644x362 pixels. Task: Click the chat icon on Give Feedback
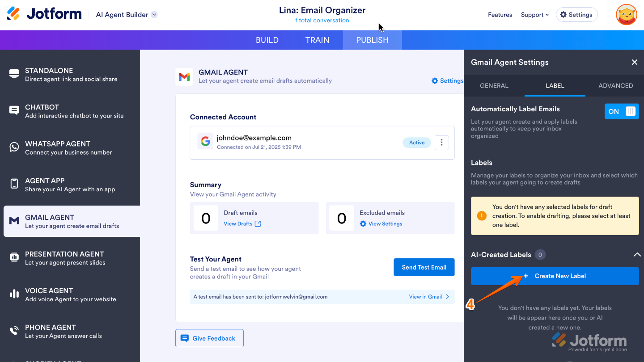[x=184, y=338]
